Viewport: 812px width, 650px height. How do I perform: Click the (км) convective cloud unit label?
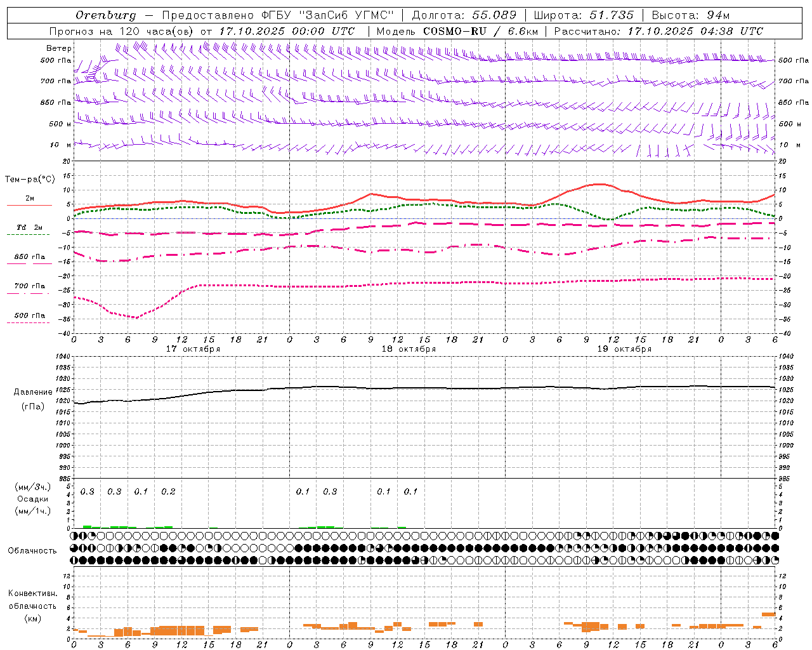point(32,618)
